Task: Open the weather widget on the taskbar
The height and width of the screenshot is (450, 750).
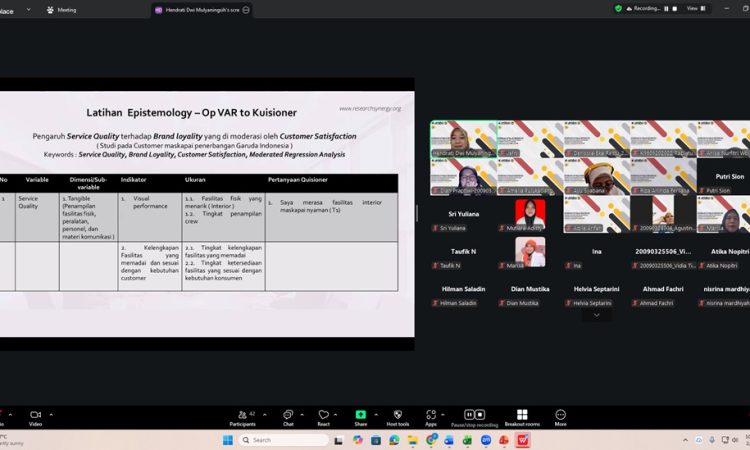Action: click(11, 440)
